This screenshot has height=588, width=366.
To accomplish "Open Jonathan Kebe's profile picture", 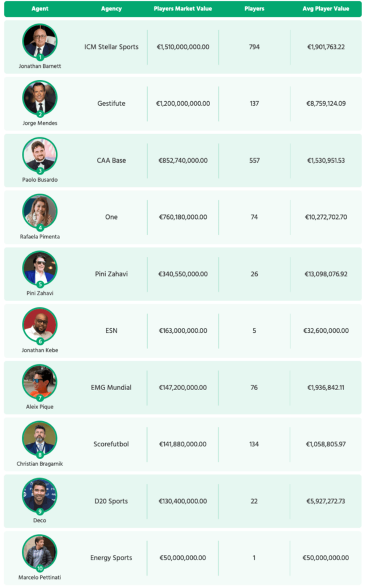I will tap(40, 325).
